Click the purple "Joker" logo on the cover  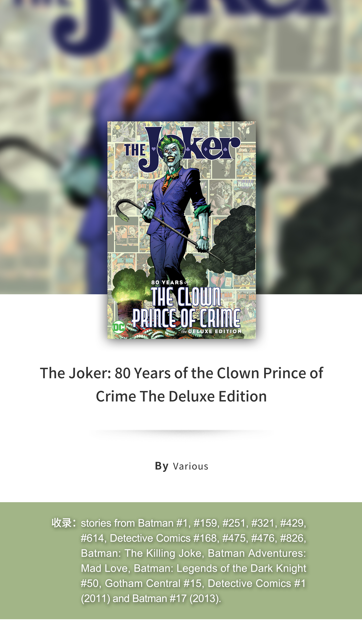coord(189,148)
